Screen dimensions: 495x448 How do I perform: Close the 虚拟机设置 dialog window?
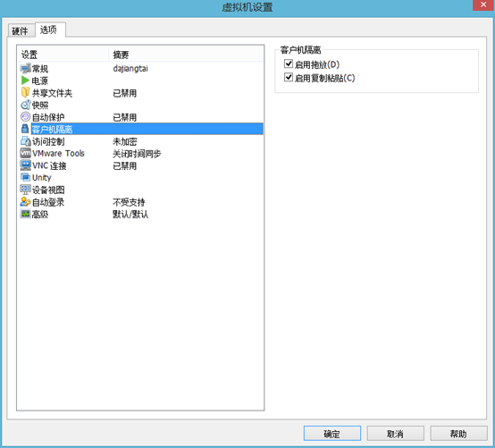tap(483, 5)
